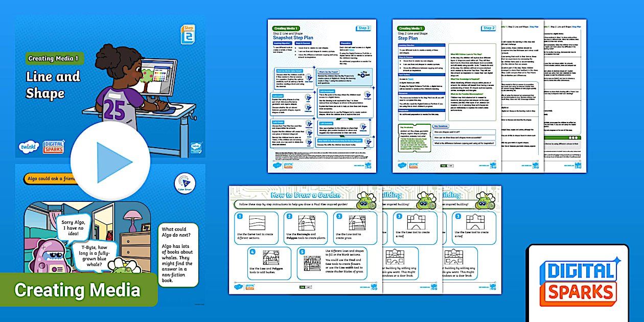The height and width of the screenshot is (322, 644).
Task: Open the How to Draw a Garden worksheet
Action: point(286,240)
